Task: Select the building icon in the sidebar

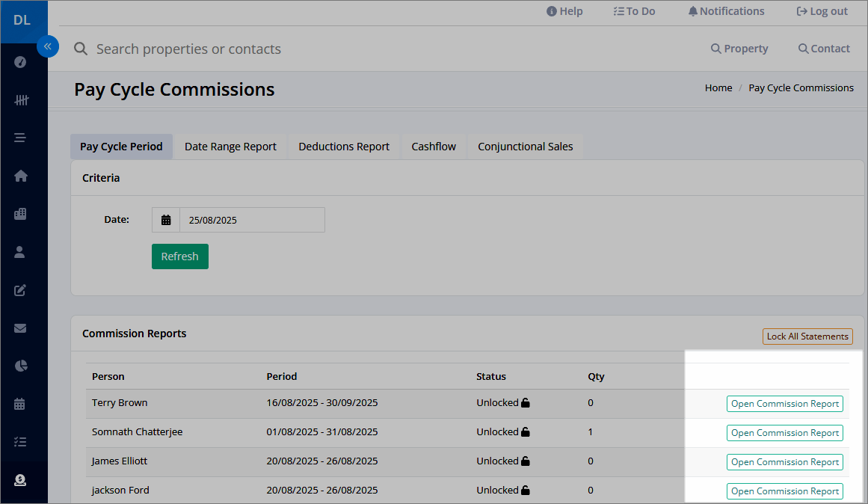Action: coord(20,214)
